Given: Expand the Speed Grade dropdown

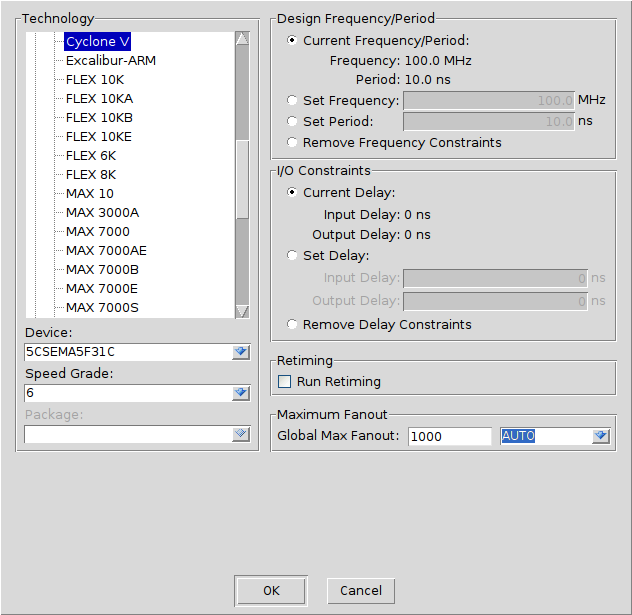Looking at the screenshot, I should point(240,393).
